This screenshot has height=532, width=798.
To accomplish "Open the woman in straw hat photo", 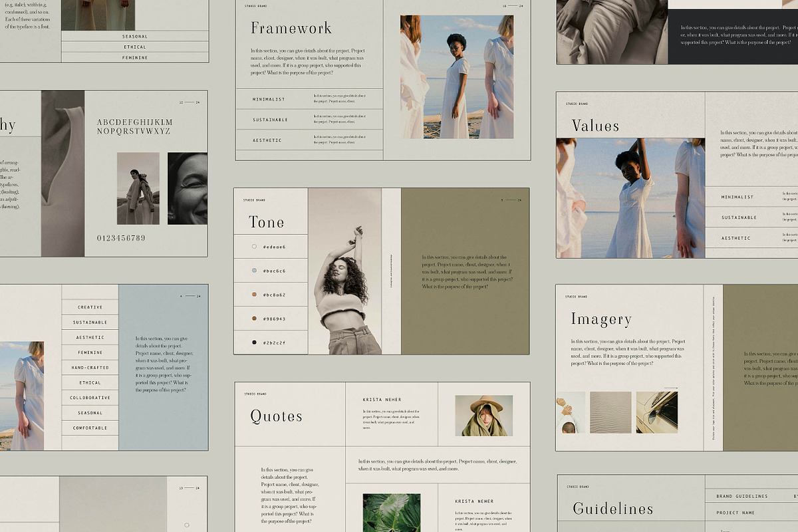I will (x=484, y=416).
